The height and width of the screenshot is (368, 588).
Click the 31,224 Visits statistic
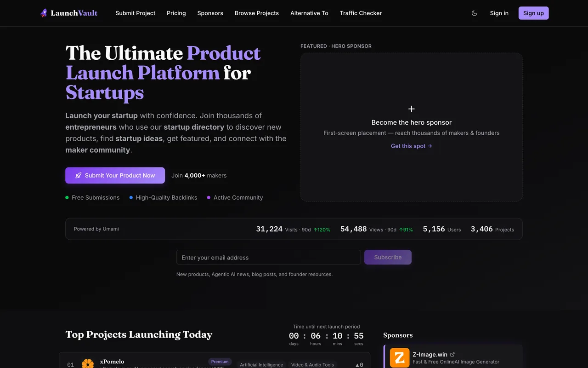(293, 229)
